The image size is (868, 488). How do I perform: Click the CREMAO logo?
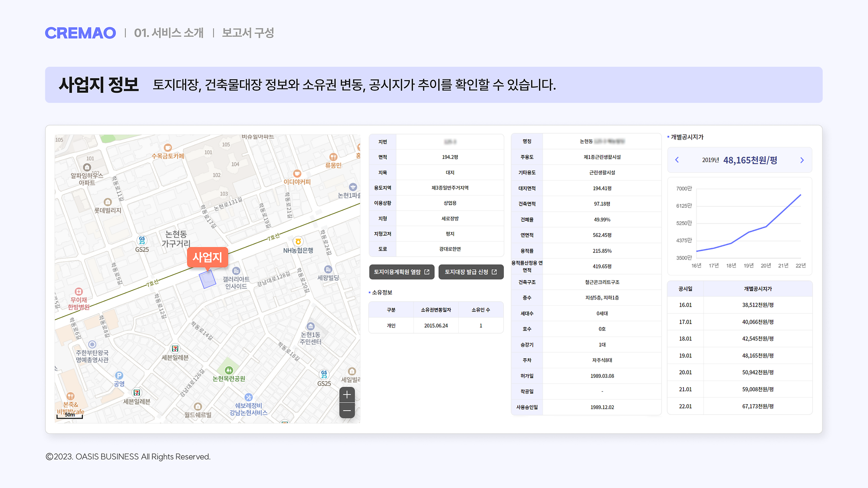click(x=80, y=33)
